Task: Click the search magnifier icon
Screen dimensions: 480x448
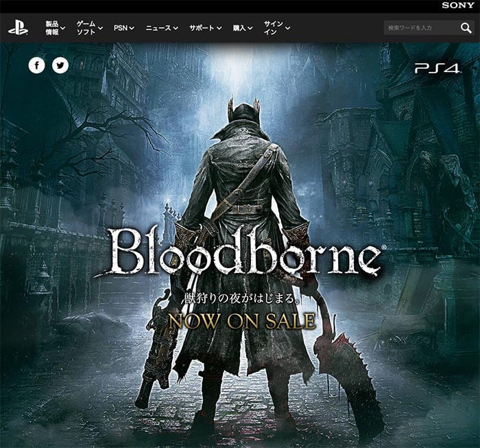Action: pyautogui.click(x=466, y=28)
